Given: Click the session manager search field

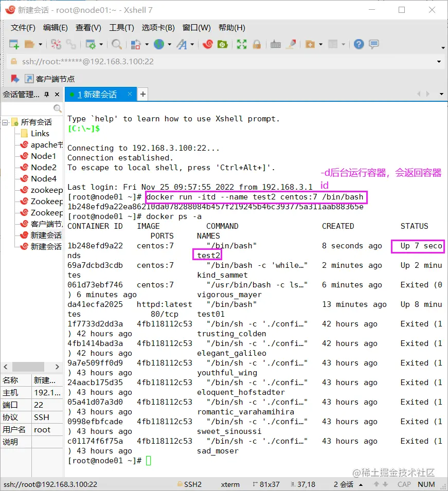Looking at the screenshot, I should [27, 108].
